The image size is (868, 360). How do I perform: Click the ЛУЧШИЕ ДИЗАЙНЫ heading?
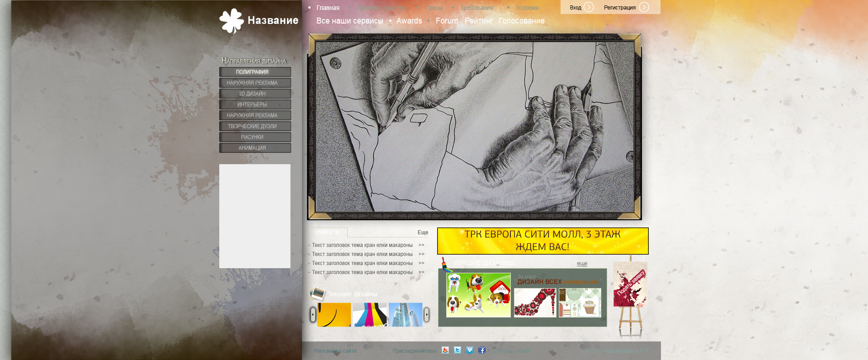pyautogui.click(x=484, y=263)
